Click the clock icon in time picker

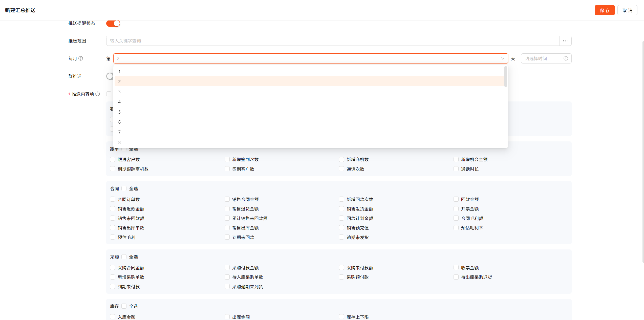pos(566,58)
